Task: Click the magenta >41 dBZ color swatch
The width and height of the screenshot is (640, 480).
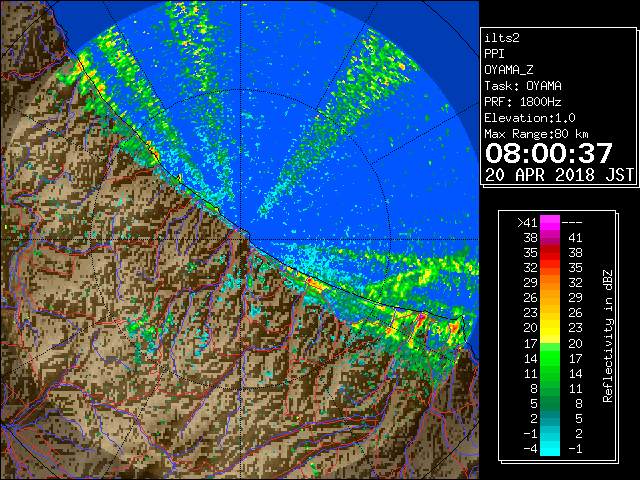Action: pos(550,222)
